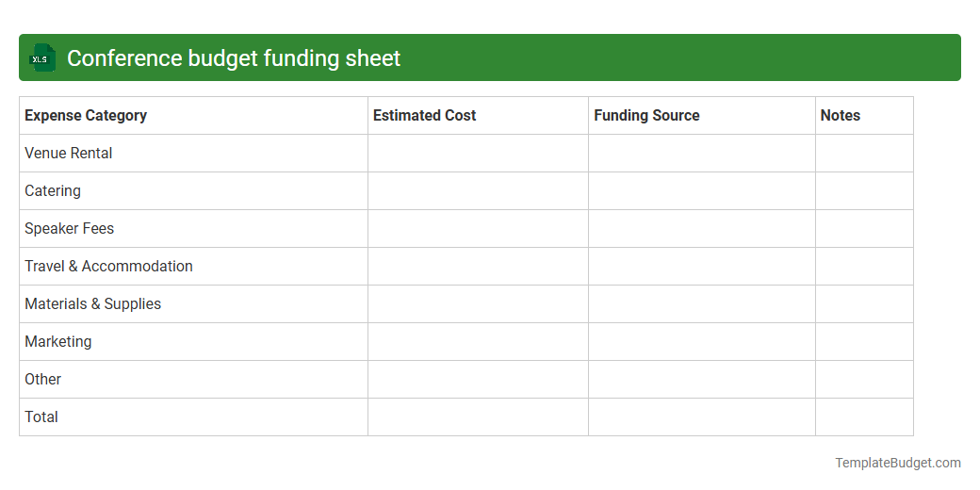Select the "Speaker Fees" row label
This screenshot has height=490, width=980.
70,229
